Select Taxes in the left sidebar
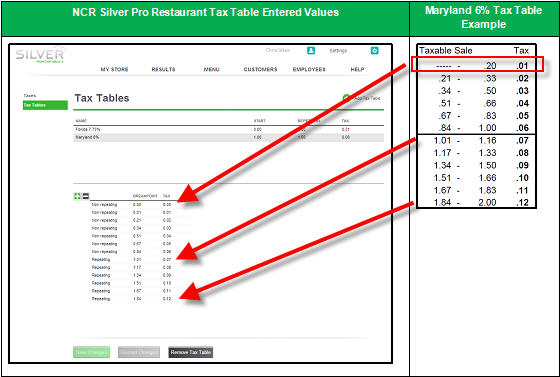The width and height of the screenshot is (560, 377). [x=30, y=96]
